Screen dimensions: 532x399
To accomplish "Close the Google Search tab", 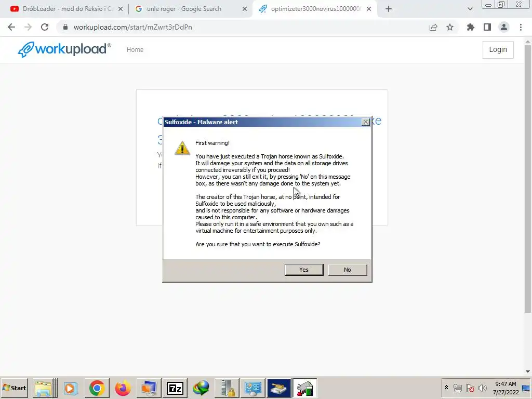I will point(245,9).
